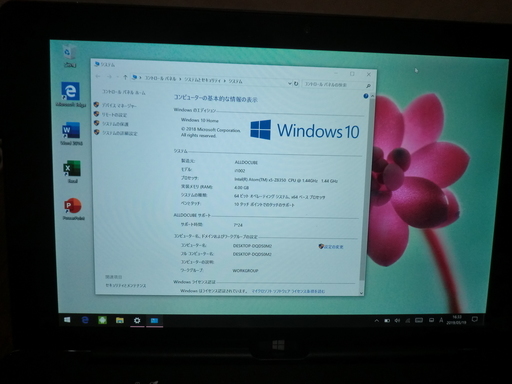
Task: Click the Windows 10 logo image
Action: pos(305,130)
